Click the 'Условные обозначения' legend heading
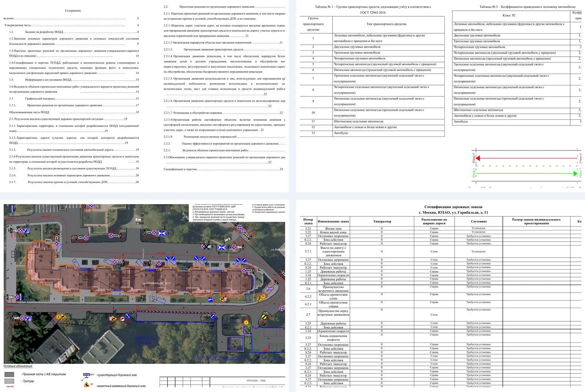Image resolution: width=585 pixels, height=392 pixels. pyautogui.click(x=18, y=366)
